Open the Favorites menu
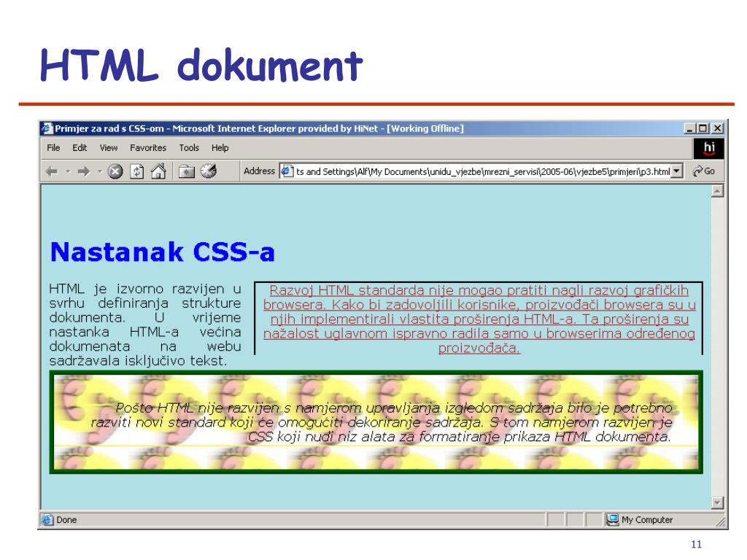The height and width of the screenshot is (560, 747). tap(148, 148)
